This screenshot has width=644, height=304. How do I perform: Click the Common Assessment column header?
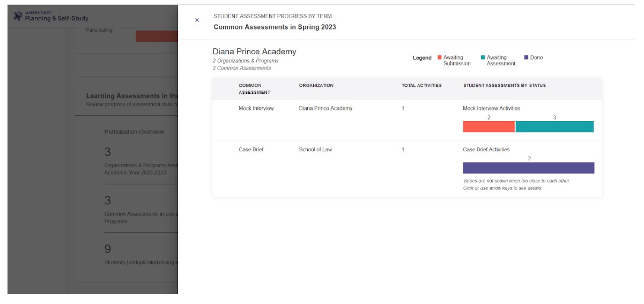255,89
